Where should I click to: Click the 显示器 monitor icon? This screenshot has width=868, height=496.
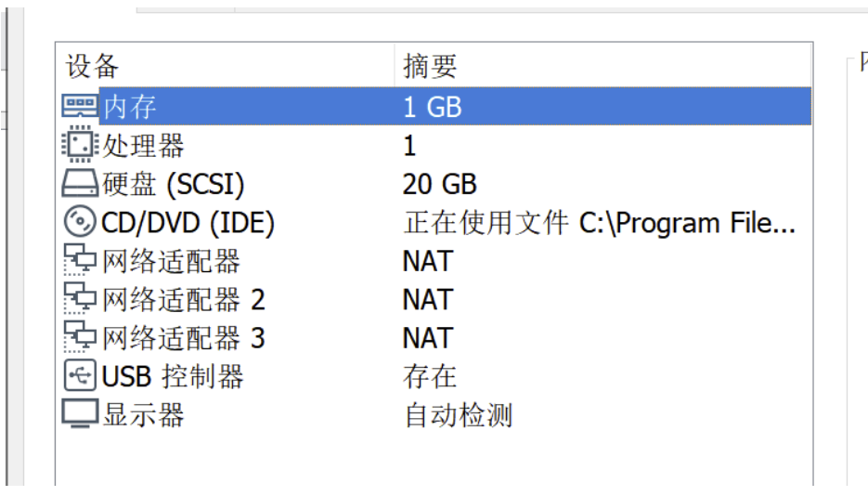79,414
